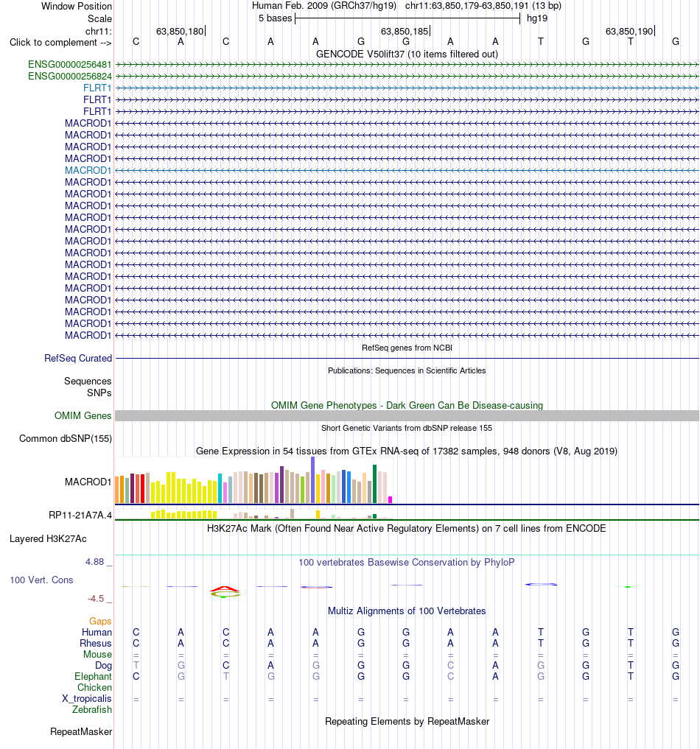Viewport: 700px width, 749px height.
Task: Click the ENSG00000256481 gene label
Action: click(70, 65)
